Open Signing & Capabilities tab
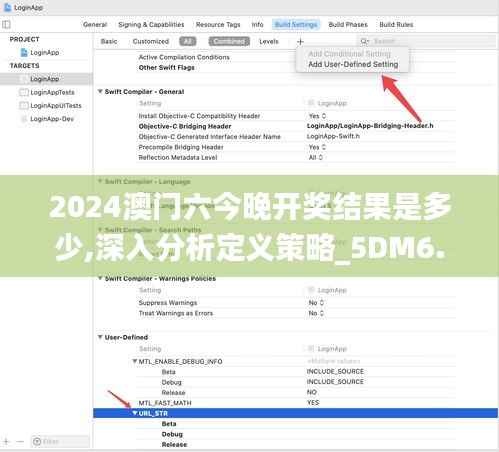Screen dimensions: 499x452 coord(151,25)
